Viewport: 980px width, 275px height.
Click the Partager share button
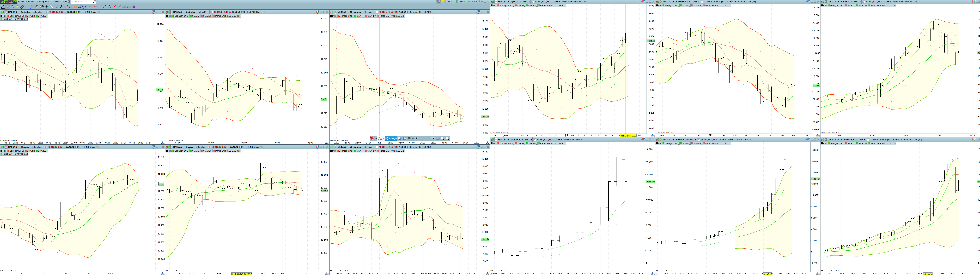click(x=391, y=139)
